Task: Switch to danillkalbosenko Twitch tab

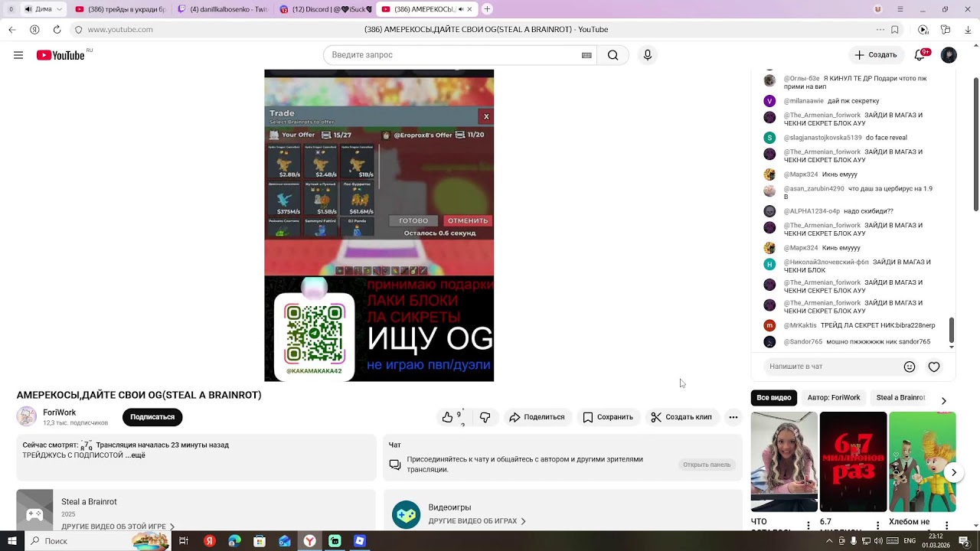Action: pos(224,9)
